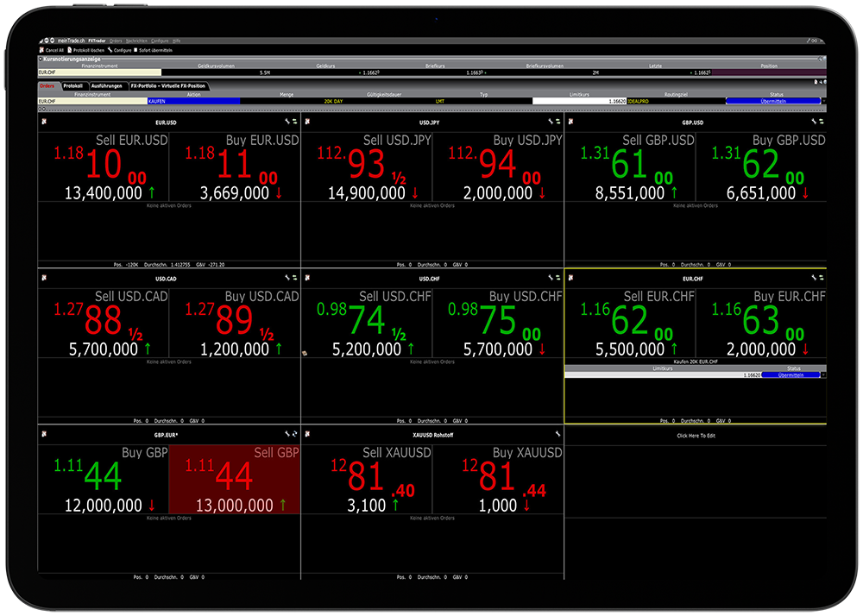863x616 pixels.
Task: Collapse the Kursnotierungsanzeige section
Action: click(41, 59)
